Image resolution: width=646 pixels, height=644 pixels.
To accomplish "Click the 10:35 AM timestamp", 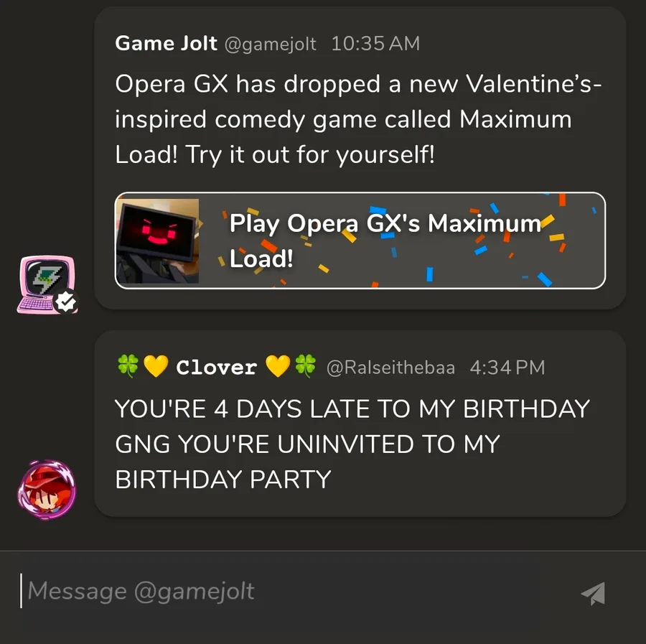I will 375,44.
